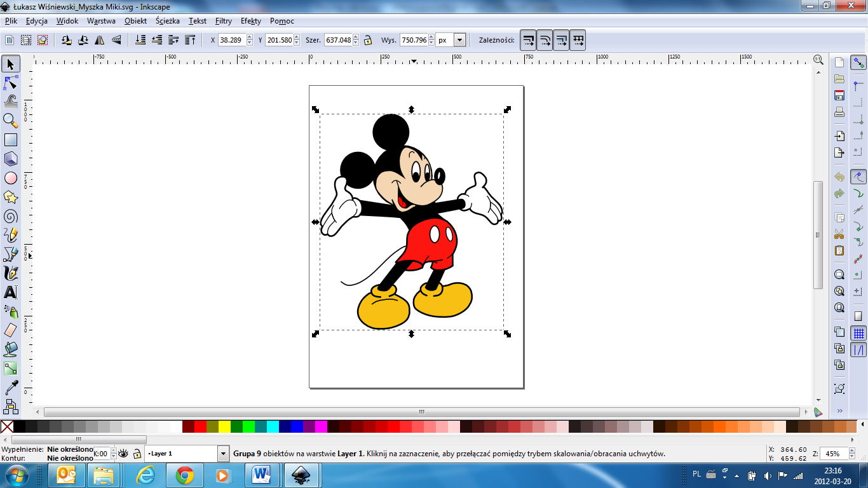Select the Bezier pen tool
The height and width of the screenshot is (488, 868).
tap(11, 254)
